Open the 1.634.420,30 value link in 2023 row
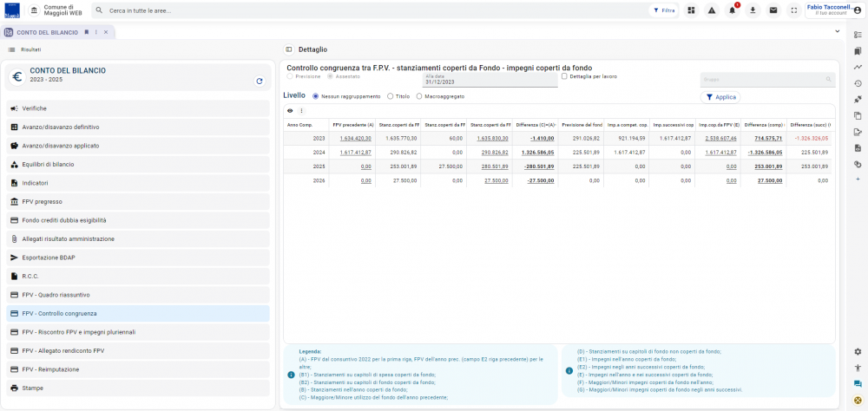868x411 pixels. click(x=355, y=138)
